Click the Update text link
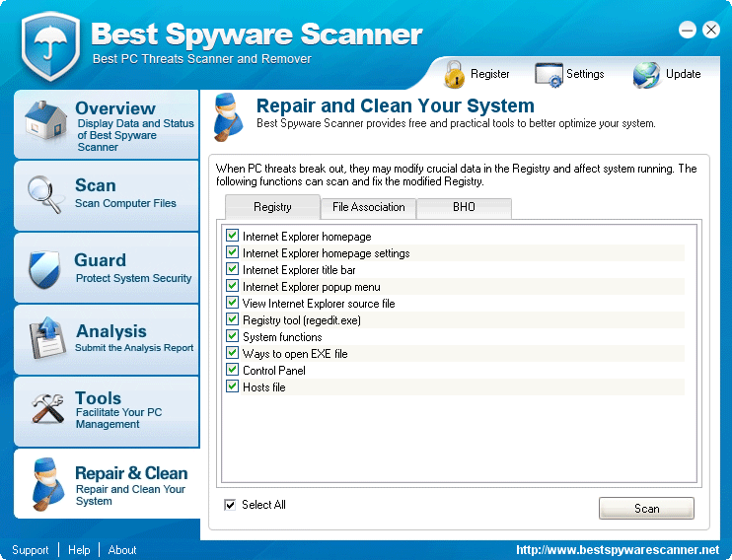732x560 pixels. point(683,74)
